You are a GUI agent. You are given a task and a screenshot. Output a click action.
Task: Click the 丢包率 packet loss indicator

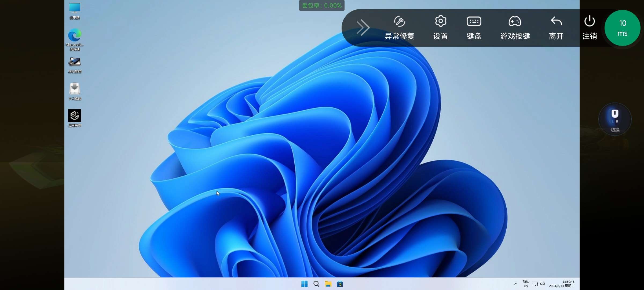click(x=322, y=5)
